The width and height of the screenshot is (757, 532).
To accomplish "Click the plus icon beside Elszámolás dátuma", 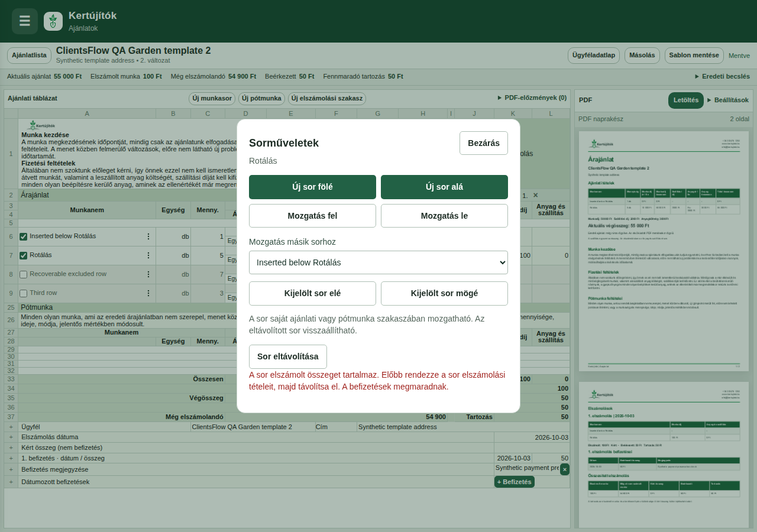I will [x=11, y=437].
